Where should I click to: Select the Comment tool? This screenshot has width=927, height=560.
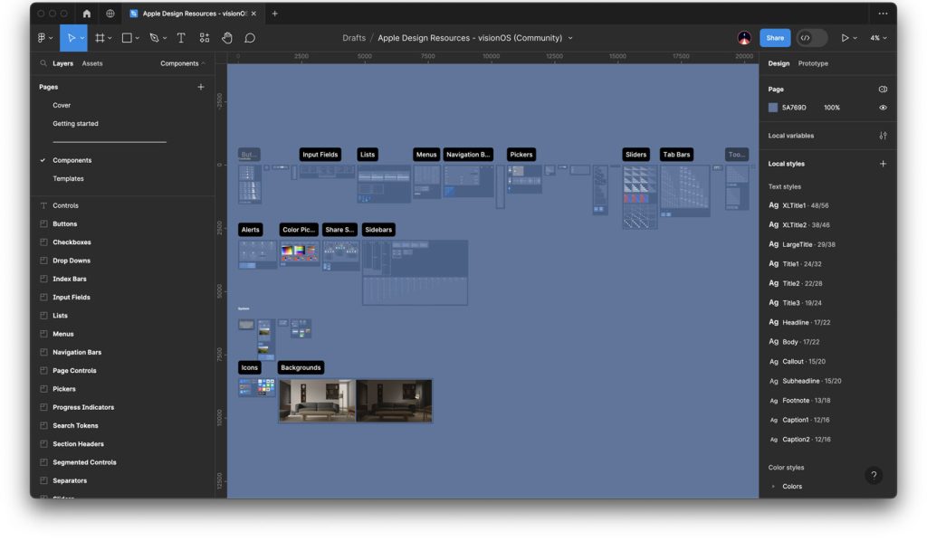(250, 38)
